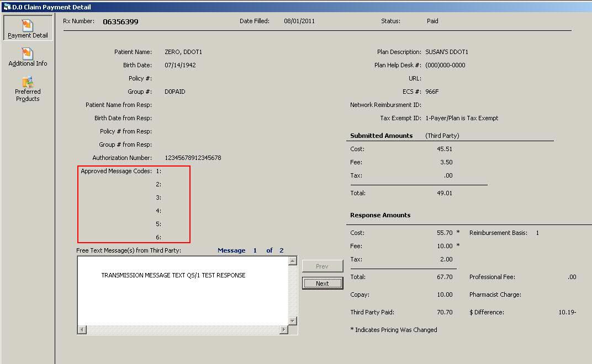Click group number D0PAID

click(x=175, y=92)
